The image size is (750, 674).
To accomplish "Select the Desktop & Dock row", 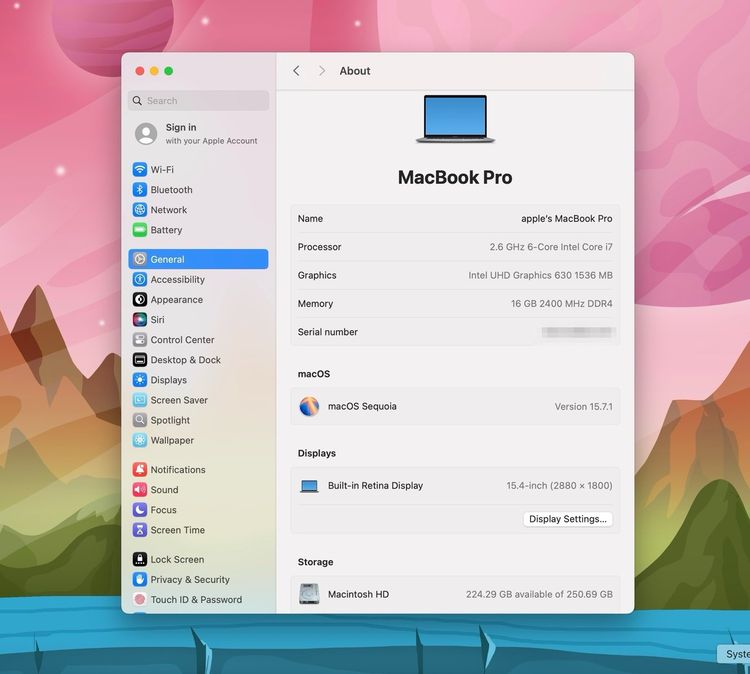I will [x=199, y=360].
